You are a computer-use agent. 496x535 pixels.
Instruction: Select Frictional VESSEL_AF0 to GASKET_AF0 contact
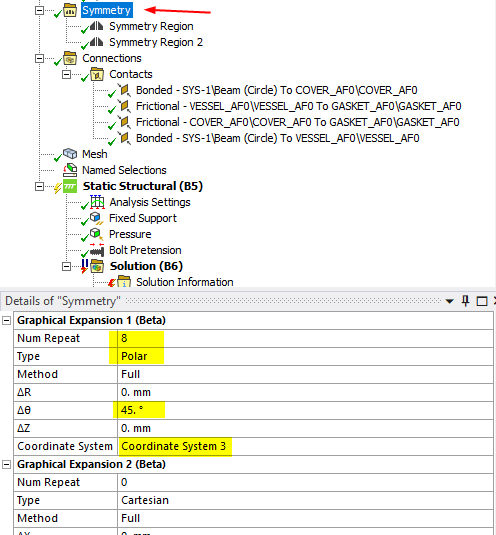(298, 106)
